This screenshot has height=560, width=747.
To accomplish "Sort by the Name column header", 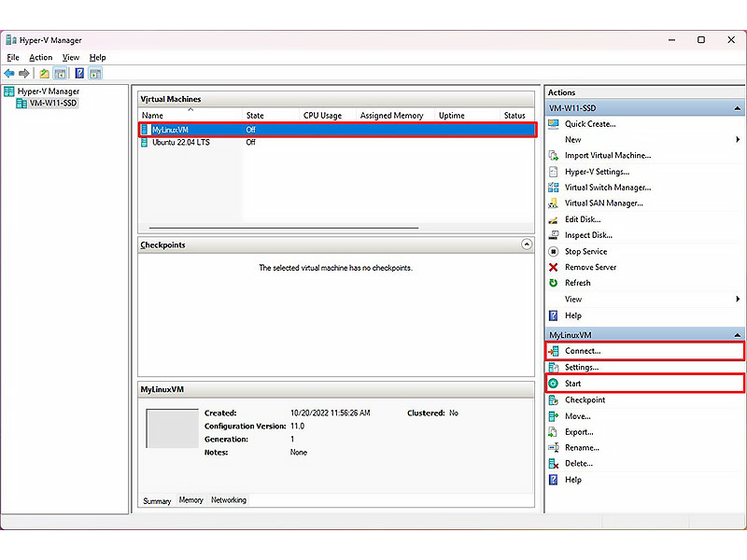I will [190, 115].
